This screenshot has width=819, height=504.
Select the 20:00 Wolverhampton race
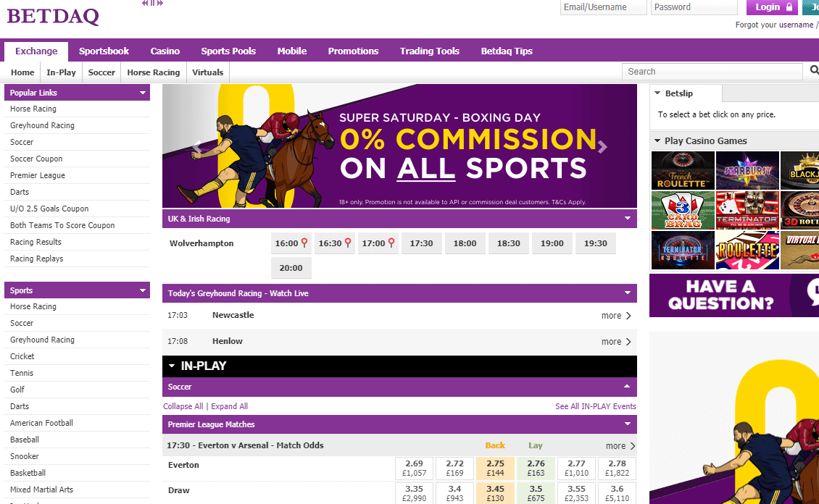(291, 268)
